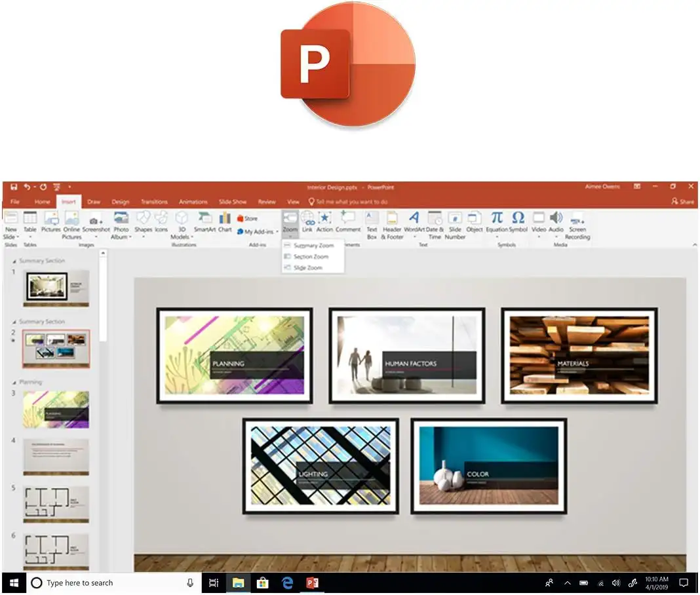Insert a Chart from the ribbon
Screen dimensions: 700x595
tap(225, 218)
